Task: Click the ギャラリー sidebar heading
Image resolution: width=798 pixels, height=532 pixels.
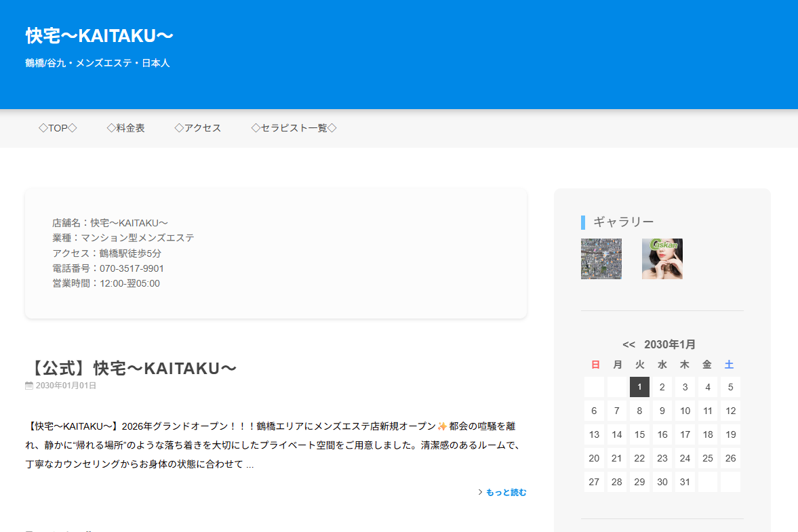Action: (624, 222)
